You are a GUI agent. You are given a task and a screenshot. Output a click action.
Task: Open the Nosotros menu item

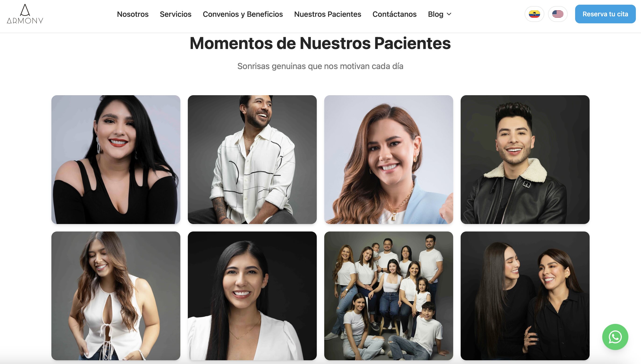click(133, 14)
